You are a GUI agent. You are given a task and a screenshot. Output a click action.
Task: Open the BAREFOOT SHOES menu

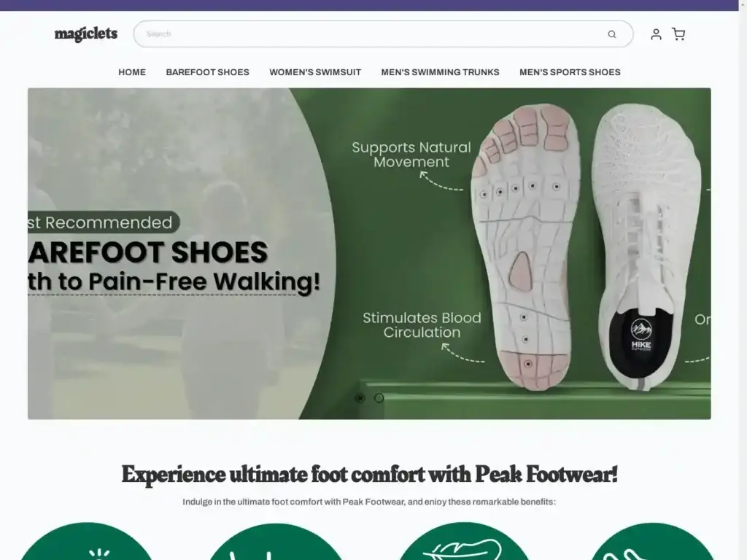207,72
